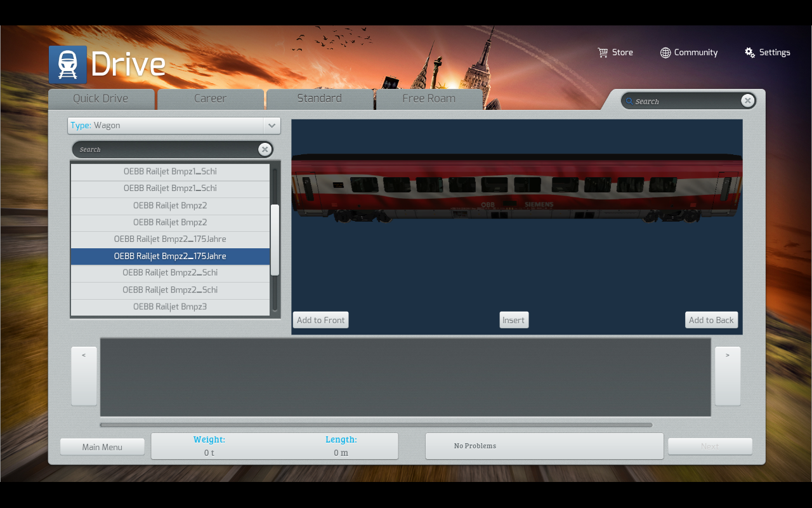This screenshot has width=812, height=508.
Task: Clear the top-right search box with its X
Action: click(748, 100)
